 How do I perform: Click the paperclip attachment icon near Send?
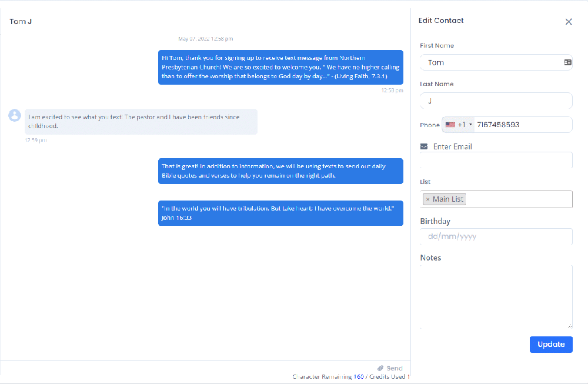(379, 368)
